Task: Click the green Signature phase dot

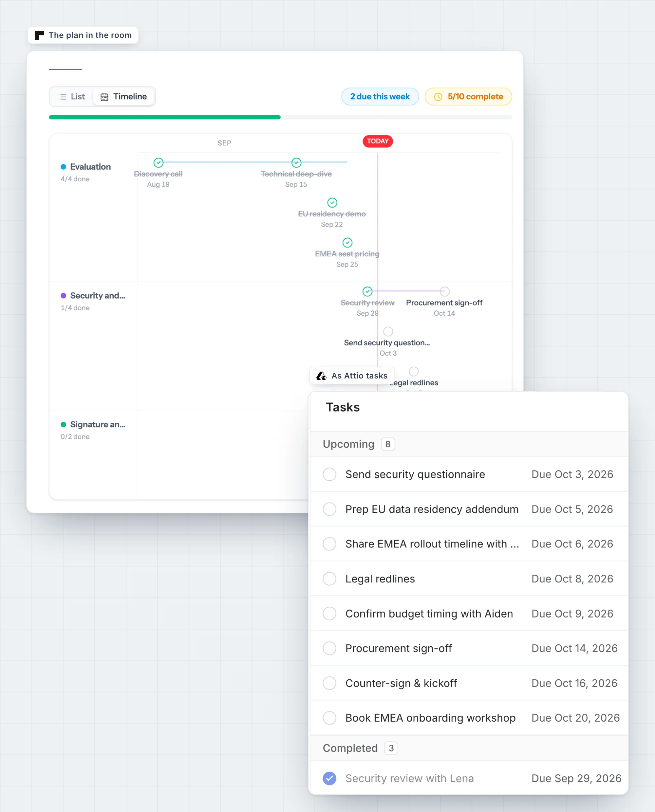Action: coord(64,425)
